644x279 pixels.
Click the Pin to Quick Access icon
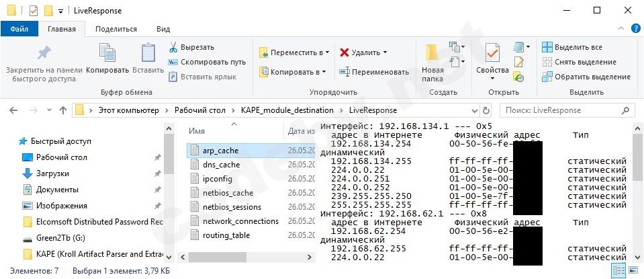(x=44, y=53)
